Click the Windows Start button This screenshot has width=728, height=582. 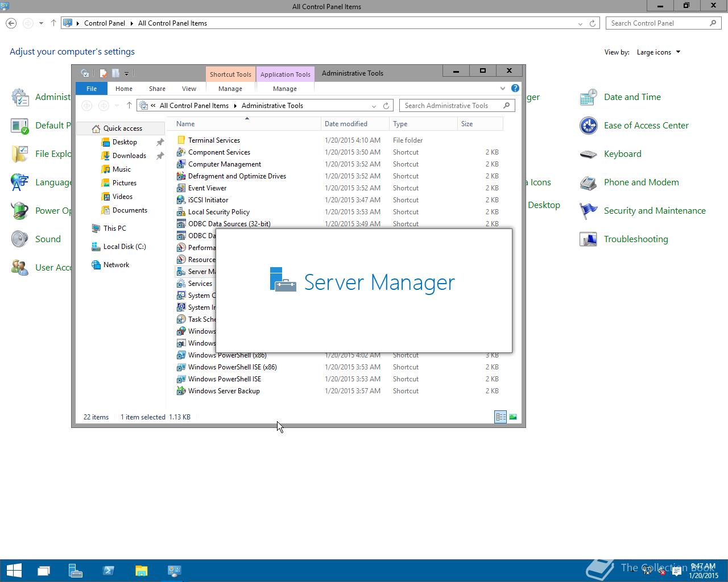14,570
